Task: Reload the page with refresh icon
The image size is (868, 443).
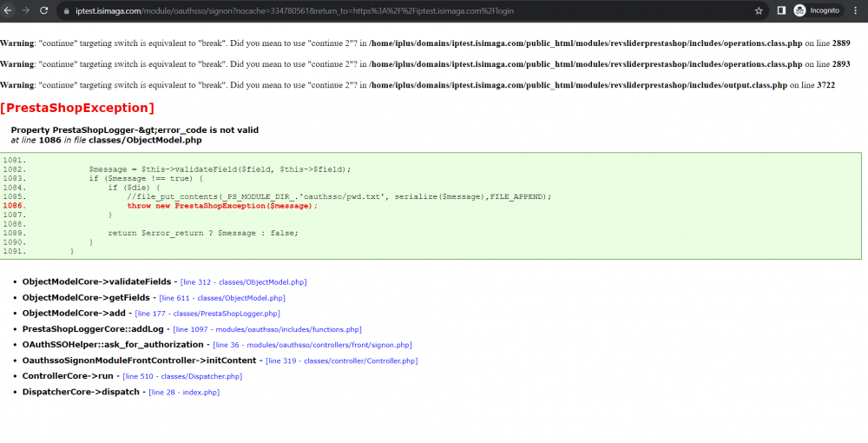Action: [43, 10]
